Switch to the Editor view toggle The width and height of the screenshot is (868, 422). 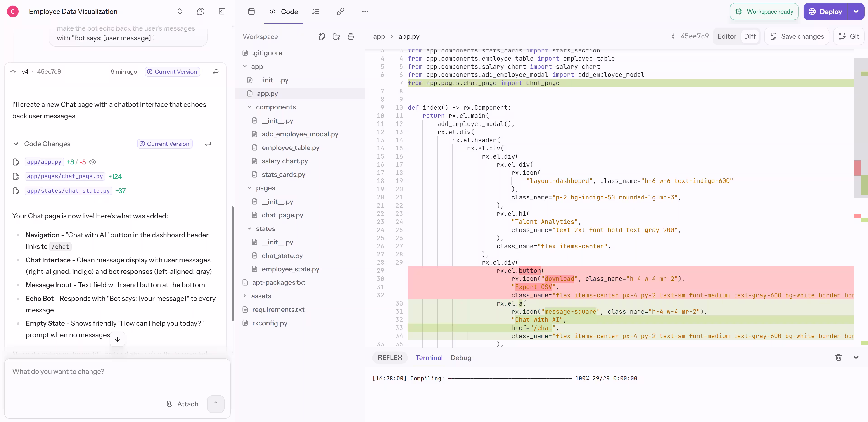tap(726, 36)
